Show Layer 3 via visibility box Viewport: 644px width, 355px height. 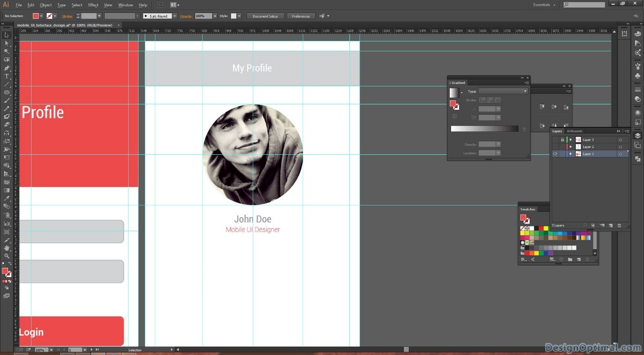[555, 140]
